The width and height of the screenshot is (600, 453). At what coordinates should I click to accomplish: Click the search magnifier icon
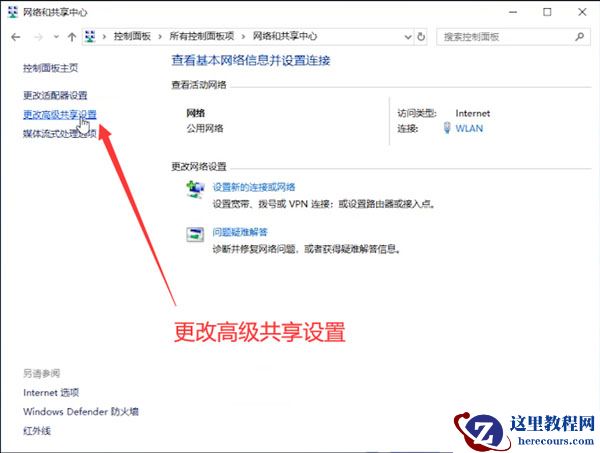click(x=580, y=37)
